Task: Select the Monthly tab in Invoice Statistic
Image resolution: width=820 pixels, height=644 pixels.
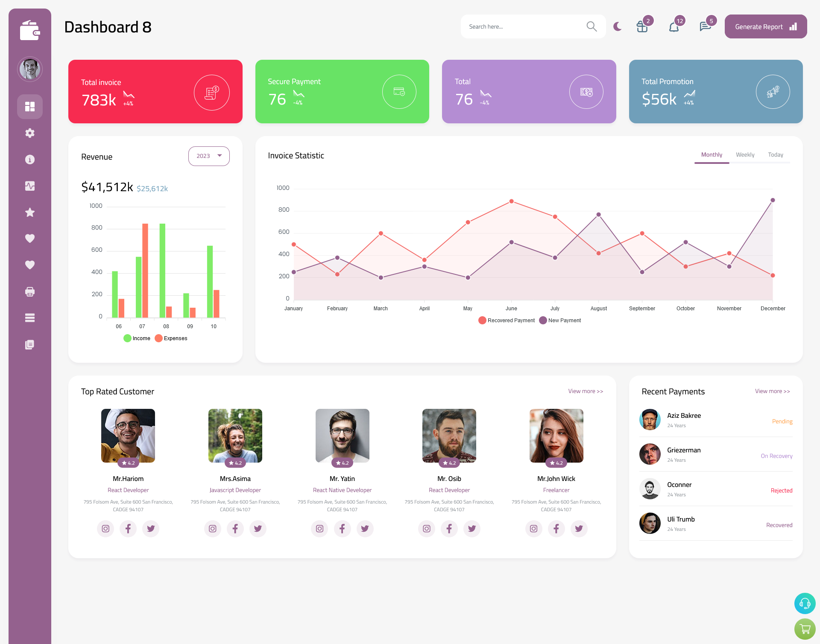Action: (x=712, y=154)
